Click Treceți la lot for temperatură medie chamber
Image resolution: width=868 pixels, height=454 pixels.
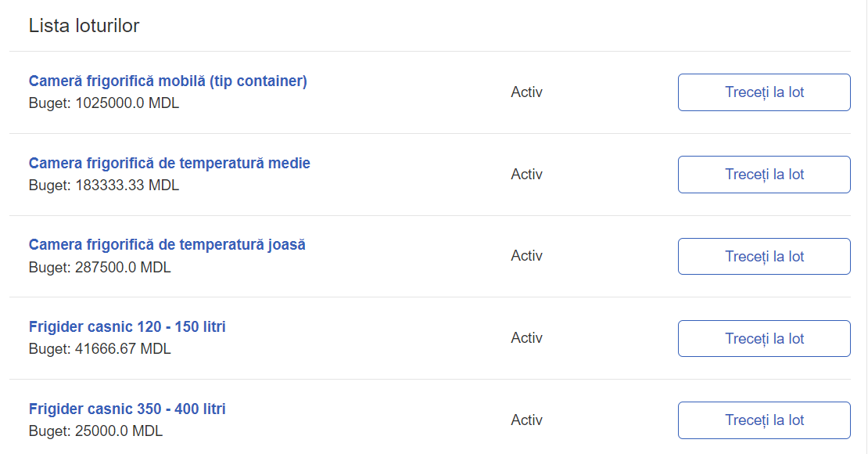764,174
